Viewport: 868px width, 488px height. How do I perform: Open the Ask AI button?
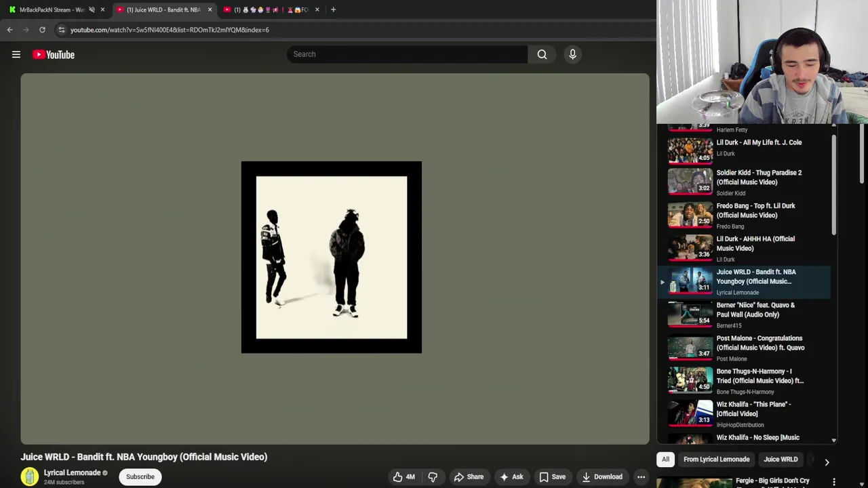pos(511,477)
